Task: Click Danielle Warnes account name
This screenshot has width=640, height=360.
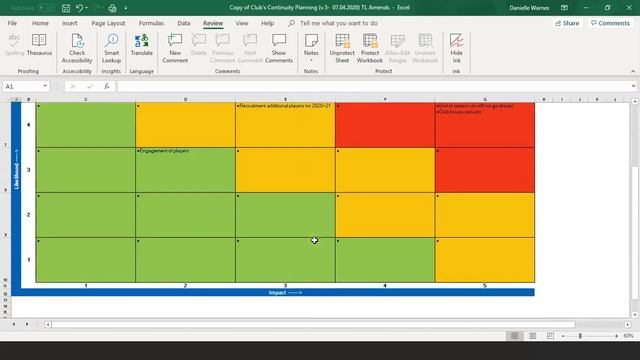Action: click(529, 8)
